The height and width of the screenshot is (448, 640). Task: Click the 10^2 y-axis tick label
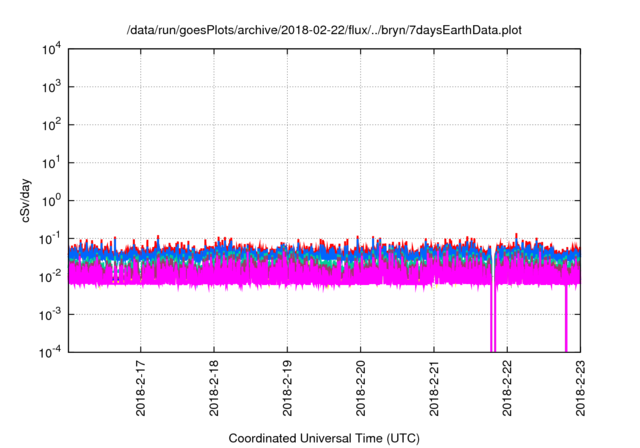(x=51, y=125)
